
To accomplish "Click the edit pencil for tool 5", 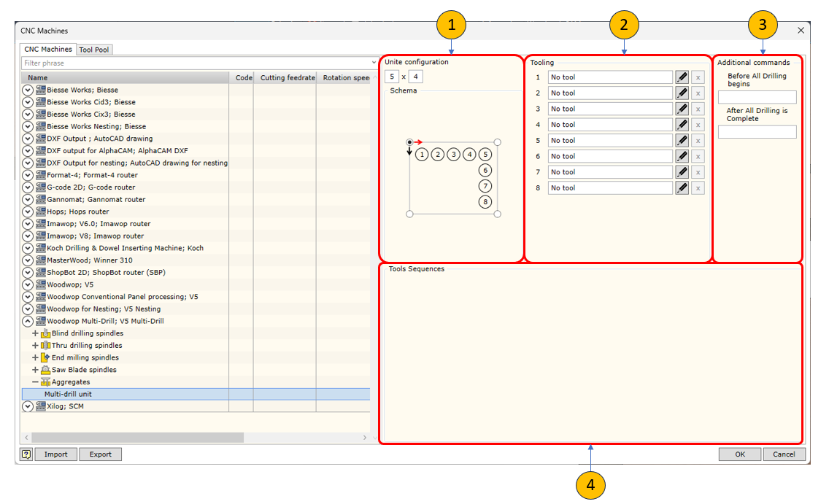I will coord(682,141).
